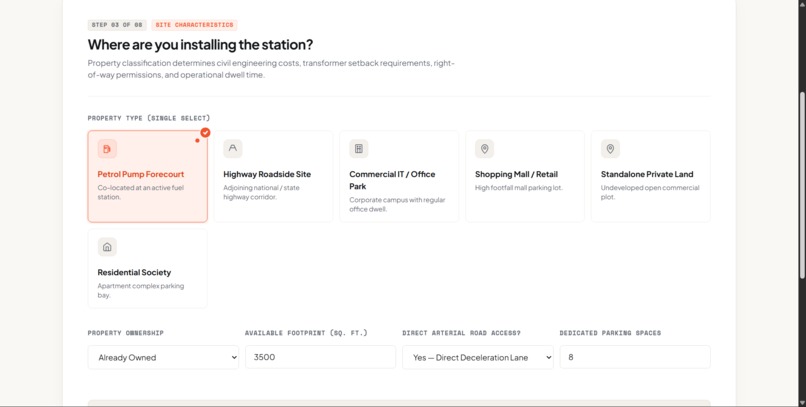Click the 'Direct Arterial Road Access?' label
This screenshot has width=806, height=407.
[462, 333]
